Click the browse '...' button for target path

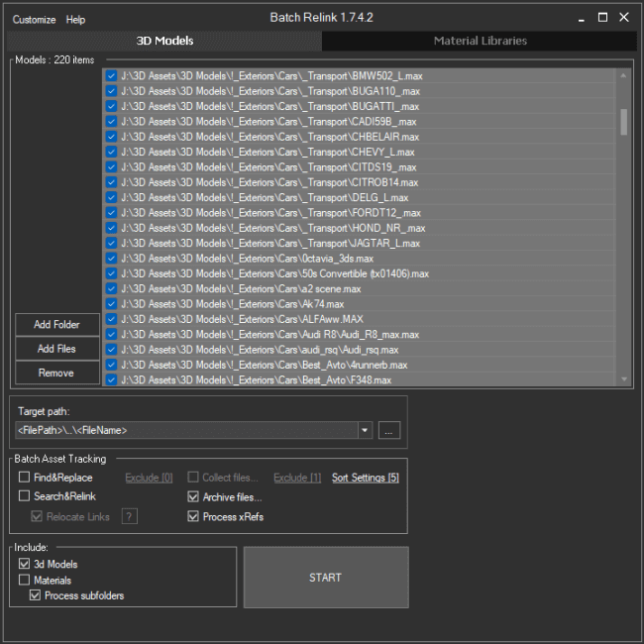(x=389, y=430)
